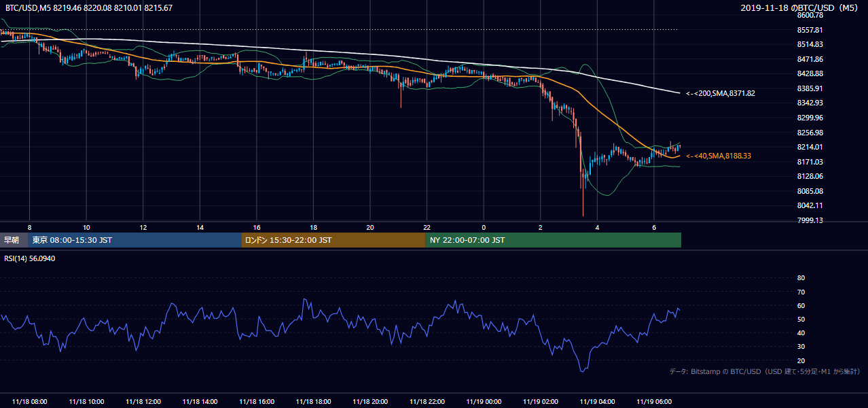Click the 8385.91 price axis label
Image resolution: width=868 pixels, height=408 pixels.
810,88
